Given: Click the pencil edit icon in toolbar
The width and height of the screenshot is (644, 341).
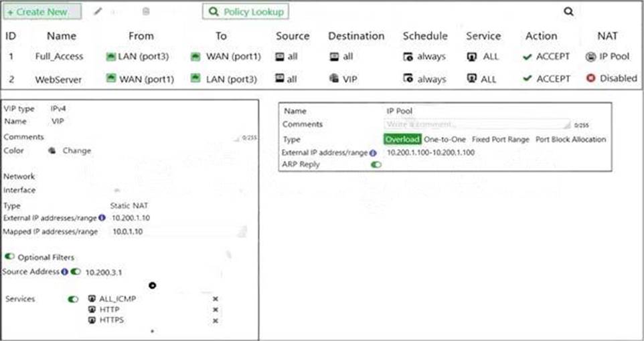Looking at the screenshot, I should pos(98,12).
